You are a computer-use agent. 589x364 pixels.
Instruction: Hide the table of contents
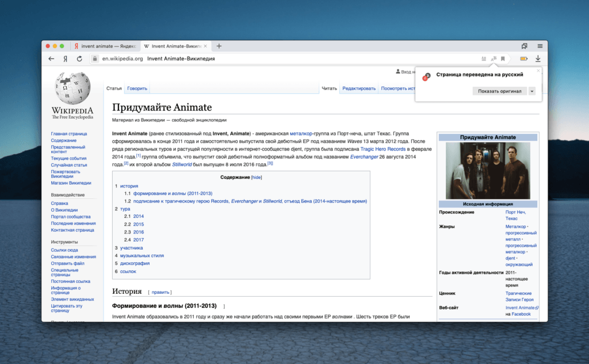click(257, 177)
